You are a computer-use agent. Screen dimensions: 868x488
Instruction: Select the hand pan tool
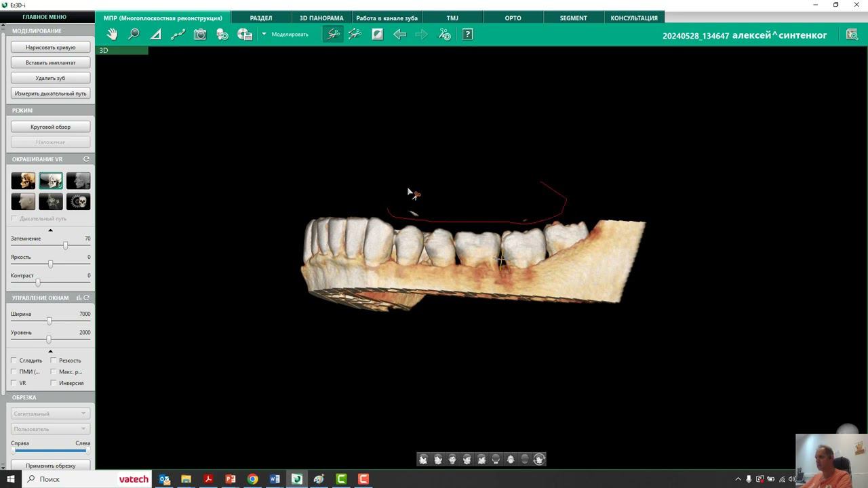coord(112,34)
